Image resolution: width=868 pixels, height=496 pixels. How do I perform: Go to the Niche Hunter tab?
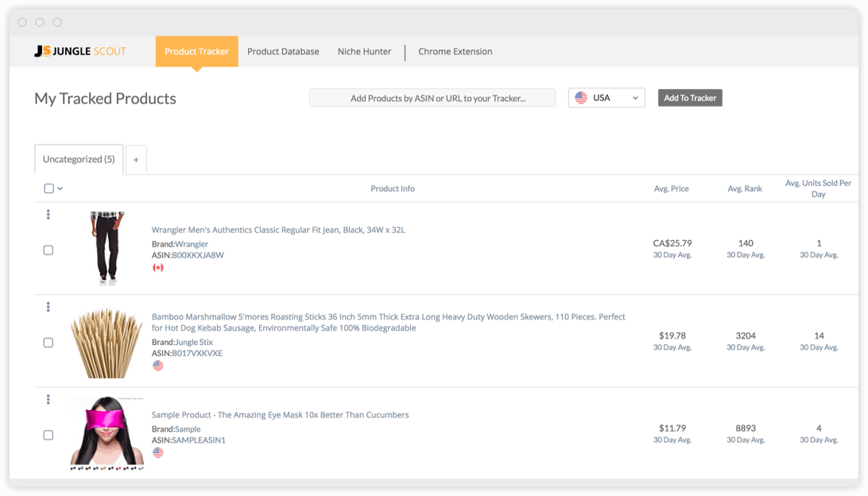[364, 52]
